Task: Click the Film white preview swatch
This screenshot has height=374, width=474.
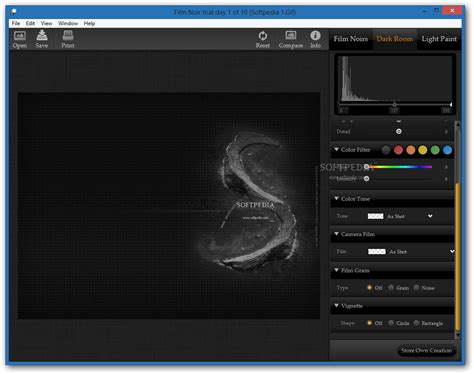Action: (377, 251)
